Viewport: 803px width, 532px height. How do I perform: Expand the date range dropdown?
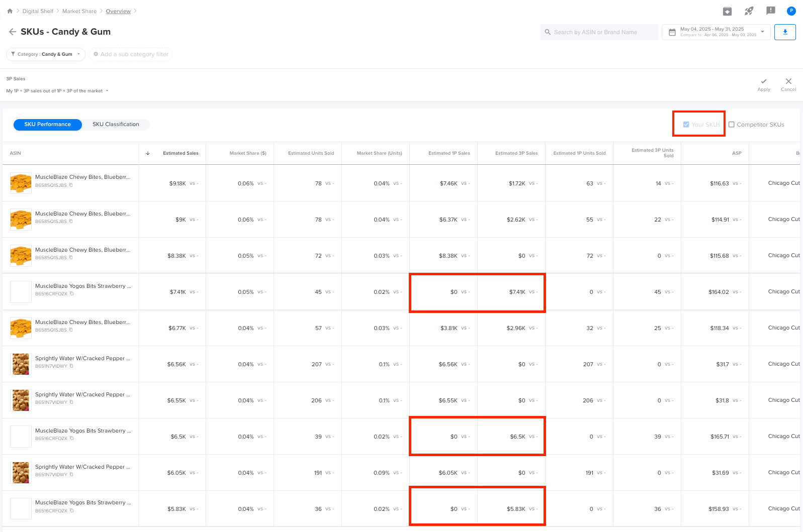click(x=762, y=32)
